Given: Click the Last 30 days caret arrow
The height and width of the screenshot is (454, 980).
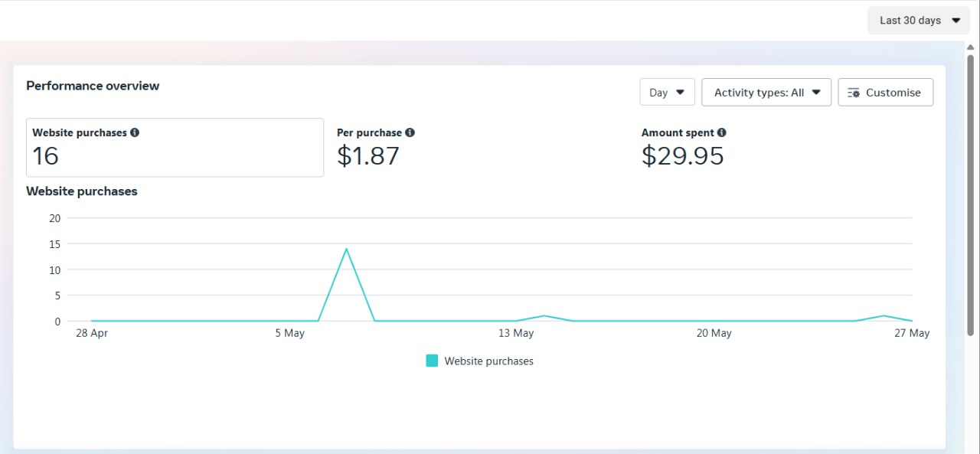Looking at the screenshot, I should point(955,21).
